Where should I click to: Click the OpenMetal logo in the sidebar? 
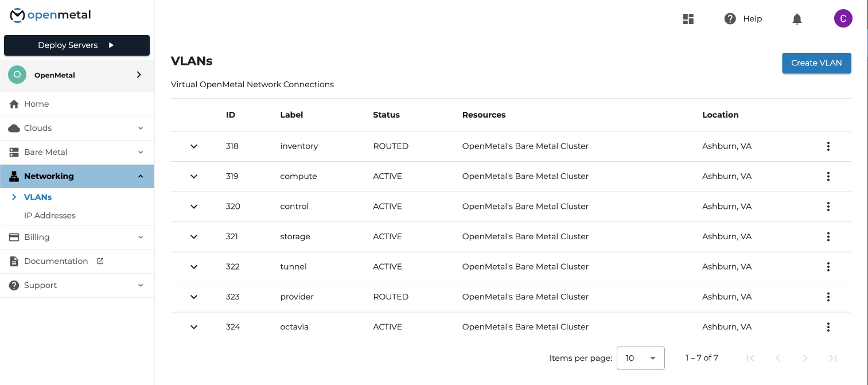tap(50, 15)
